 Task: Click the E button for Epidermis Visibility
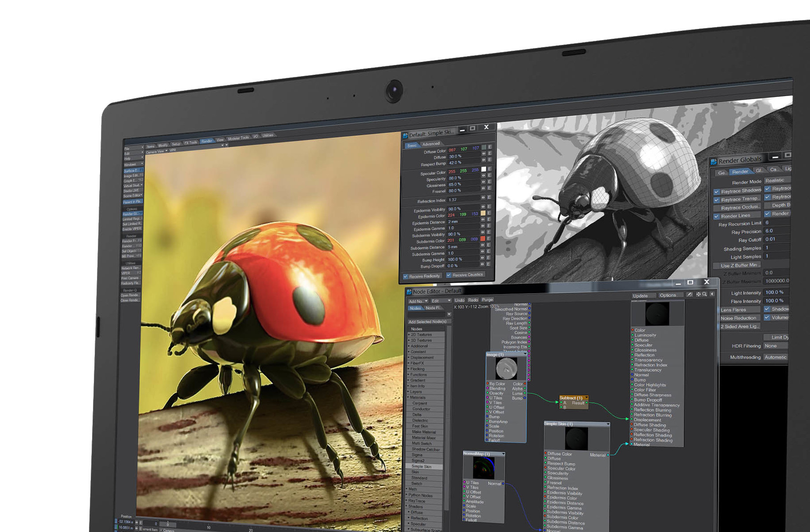coord(489,207)
